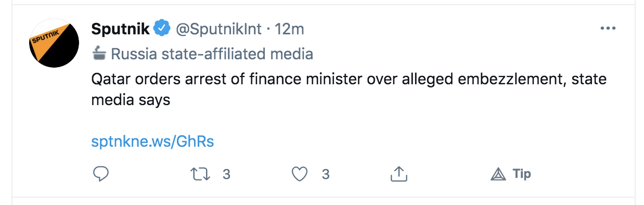
Task: Open the sptnkne.ws/GhRs link
Action: (x=152, y=142)
